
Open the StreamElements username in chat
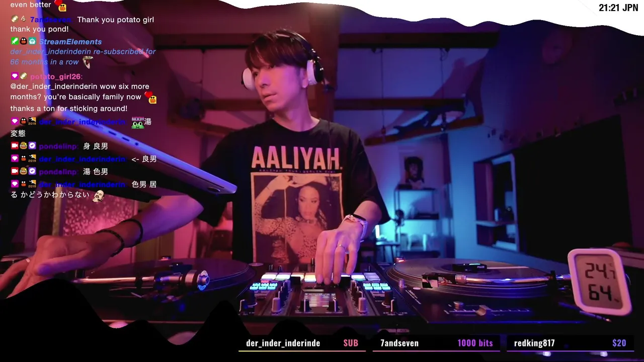click(x=70, y=42)
